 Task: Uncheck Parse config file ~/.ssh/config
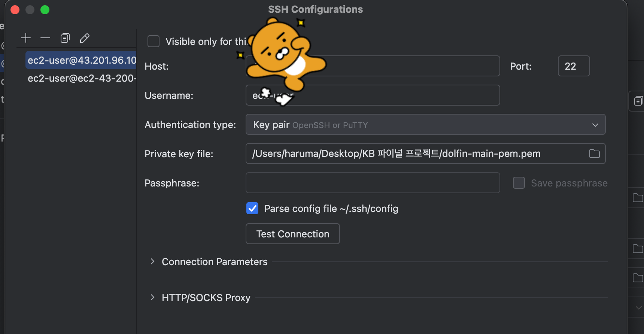pyautogui.click(x=252, y=208)
